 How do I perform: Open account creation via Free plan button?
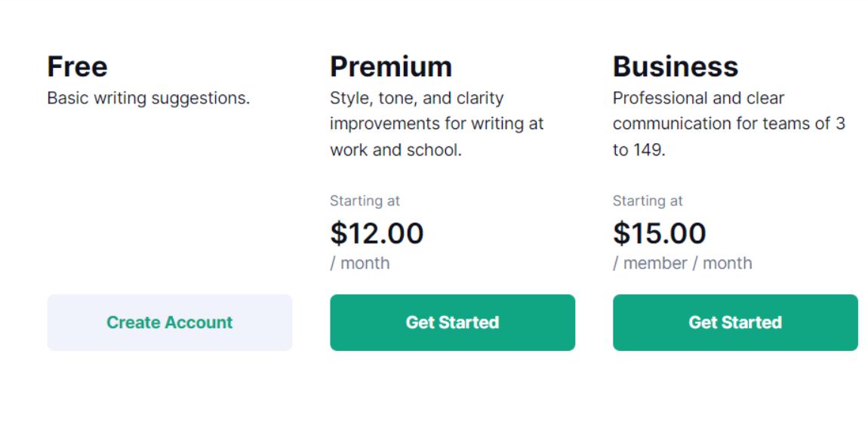coord(169,322)
